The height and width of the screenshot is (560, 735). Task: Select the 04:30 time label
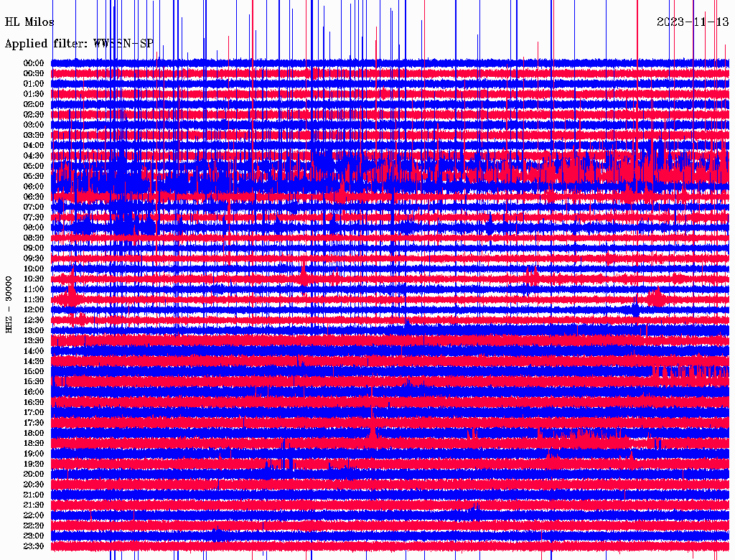tap(34, 156)
